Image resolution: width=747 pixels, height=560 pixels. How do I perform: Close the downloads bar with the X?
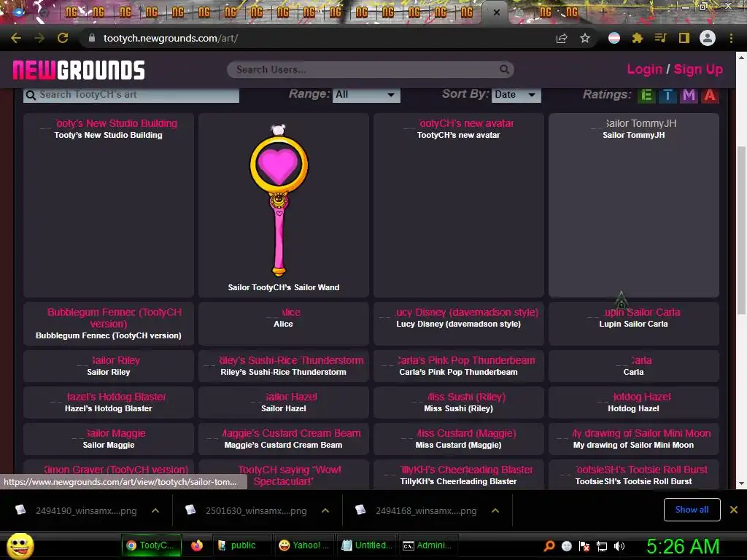(734, 510)
